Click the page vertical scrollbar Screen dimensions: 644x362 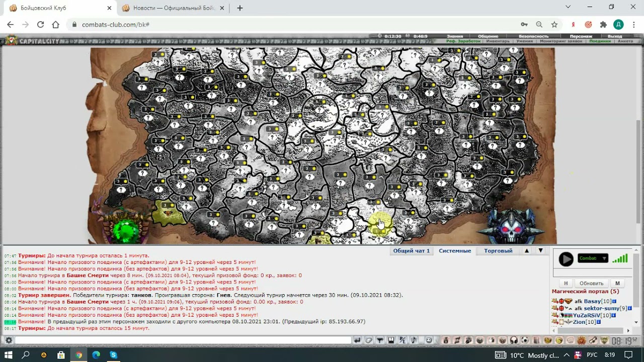tap(639, 171)
